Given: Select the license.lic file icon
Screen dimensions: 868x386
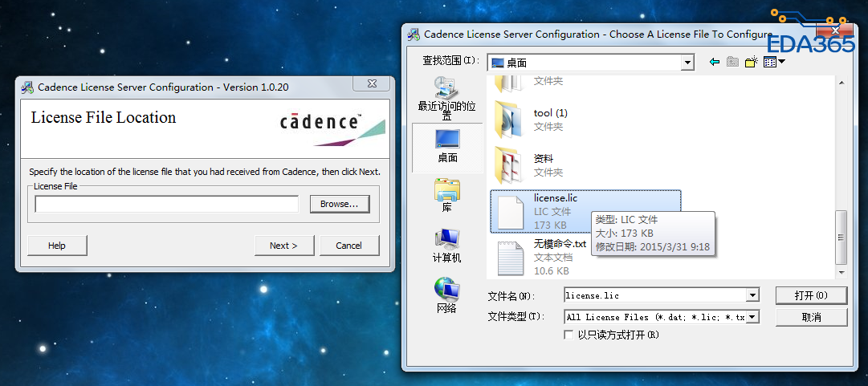Looking at the screenshot, I should 510,211.
